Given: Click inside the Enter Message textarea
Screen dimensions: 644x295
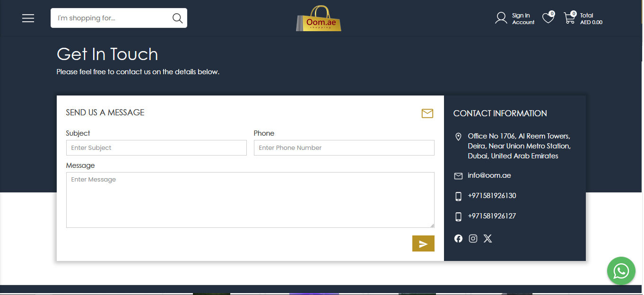Looking at the screenshot, I should pos(250,200).
